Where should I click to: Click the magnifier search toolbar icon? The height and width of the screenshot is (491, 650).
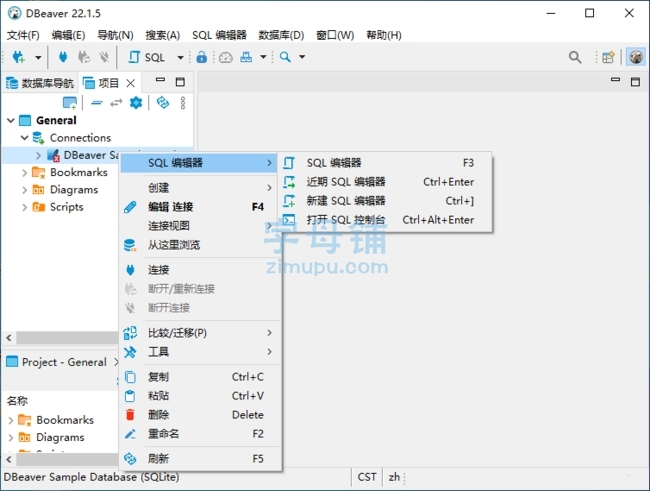click(285, 57)
